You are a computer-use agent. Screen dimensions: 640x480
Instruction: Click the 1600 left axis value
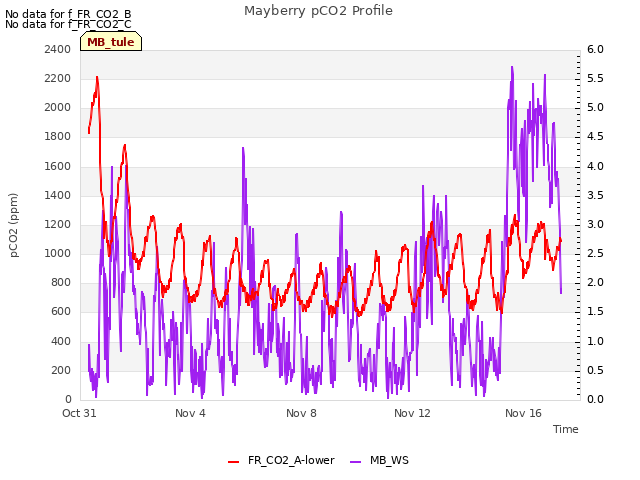click(x=58, y=167)
